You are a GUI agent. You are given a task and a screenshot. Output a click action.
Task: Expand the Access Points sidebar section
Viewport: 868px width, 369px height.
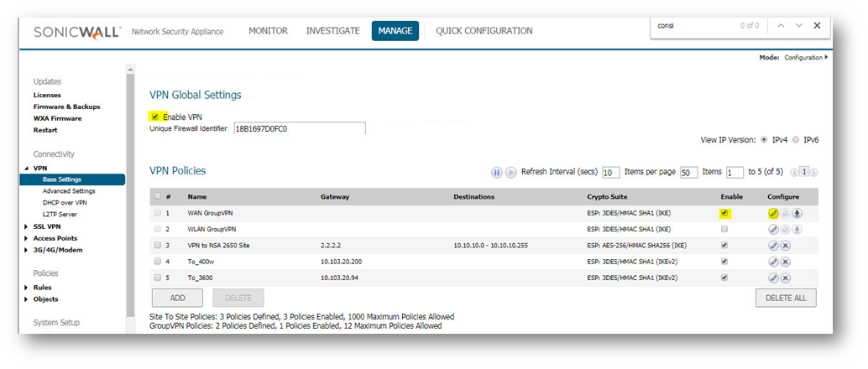pos(25,237)
